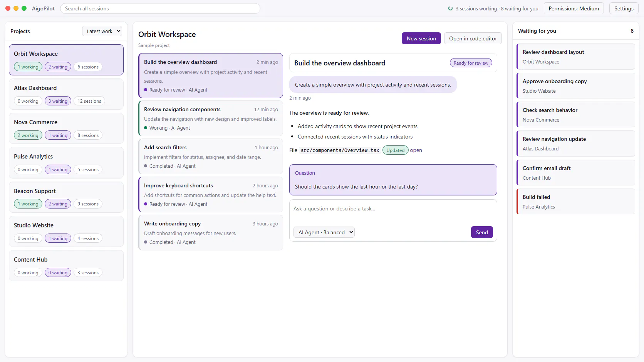Image resolution: width=644 pixels, height=362 pixels.
Task: Open the Add search filters session
Action: [211, 157]
